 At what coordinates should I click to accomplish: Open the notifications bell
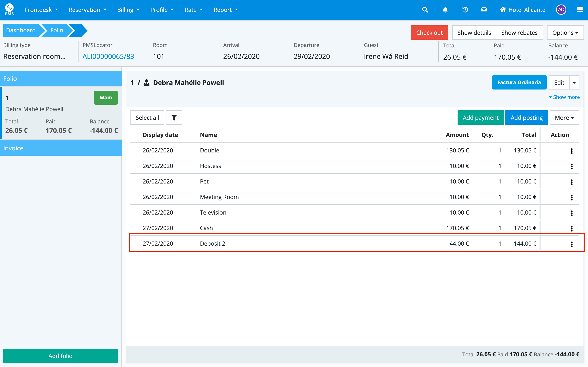pos(445,10)
